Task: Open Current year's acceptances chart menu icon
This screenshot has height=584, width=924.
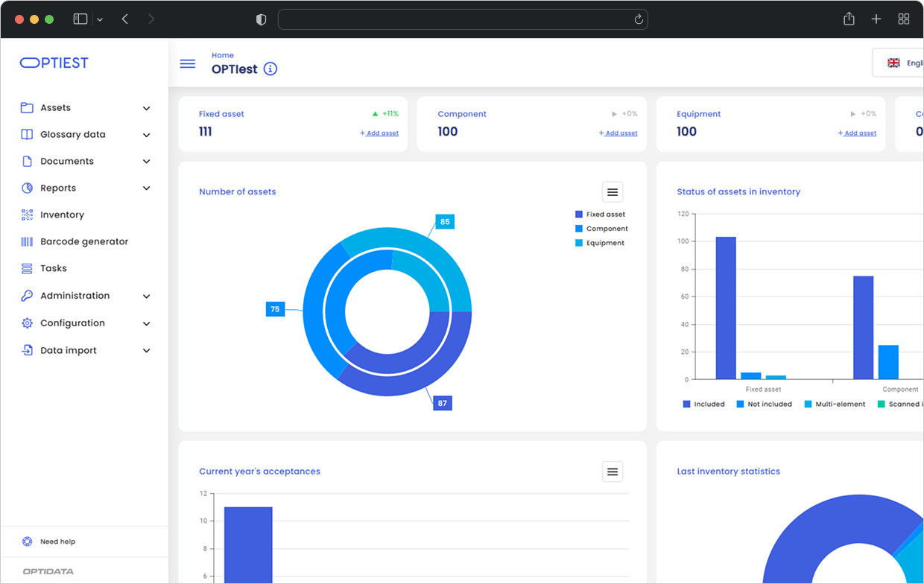Action: [613, 472]
